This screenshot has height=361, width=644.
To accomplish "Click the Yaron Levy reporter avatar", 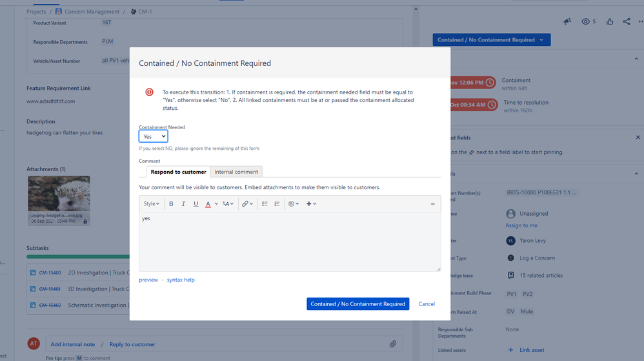I will (510, 240).
